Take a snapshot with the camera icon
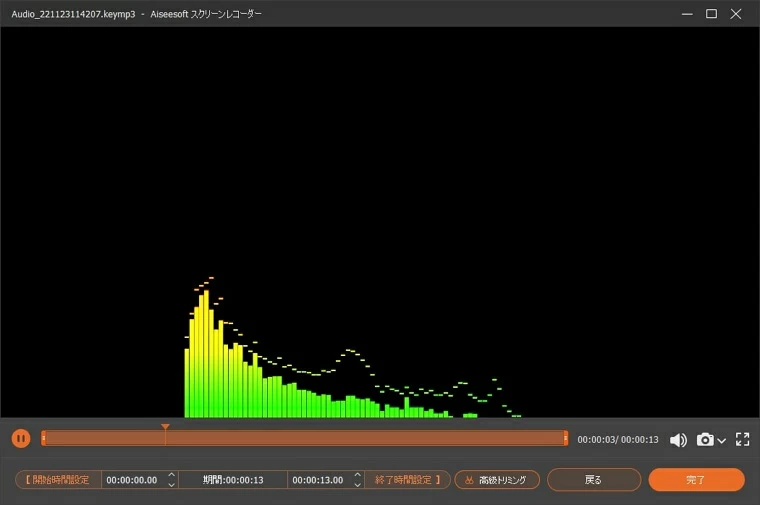The image size is (760, 505). tap(705, 440)
